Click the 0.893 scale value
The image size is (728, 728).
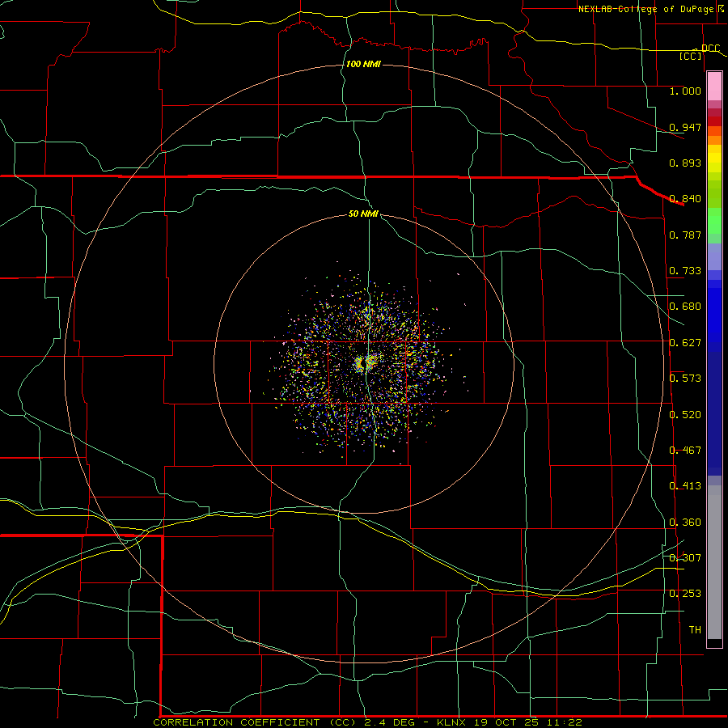pos(685,163)
